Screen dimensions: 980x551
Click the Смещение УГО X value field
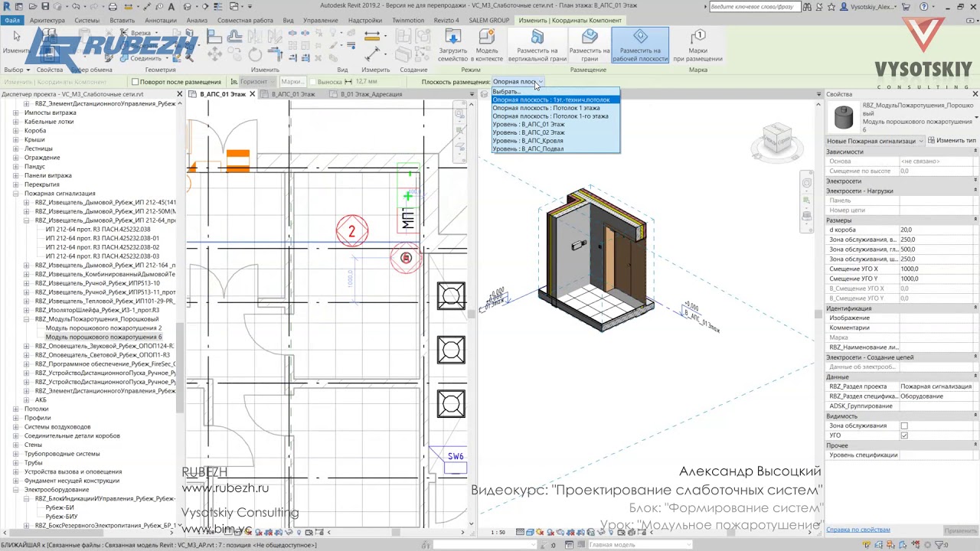click(x=938, y=269)
